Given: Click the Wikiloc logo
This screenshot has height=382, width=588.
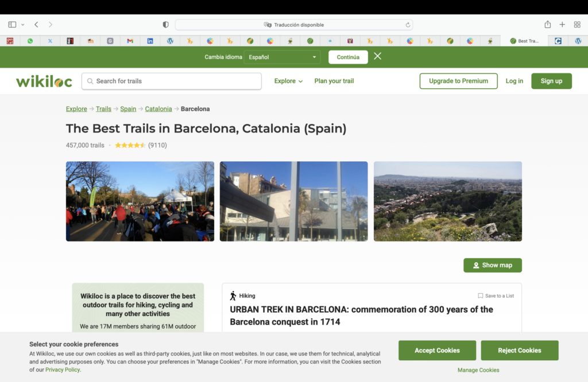Looking at the screenshot, I should click(x=44, y=81).
